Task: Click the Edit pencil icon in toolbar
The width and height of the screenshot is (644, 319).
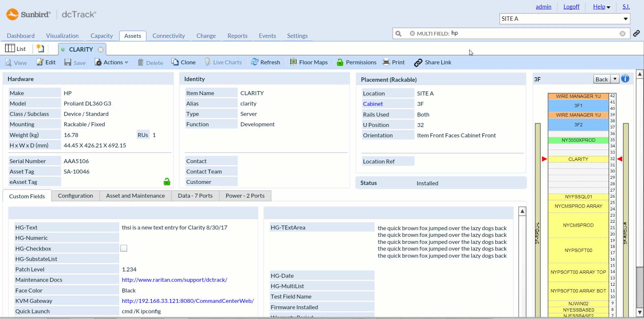Action: coord(40,62)
